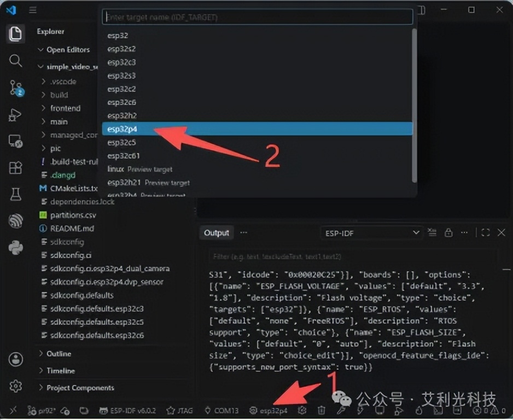Screen dimensions: 513x420
Task: Open the Search view in activity bar
Action: (15, 61)
